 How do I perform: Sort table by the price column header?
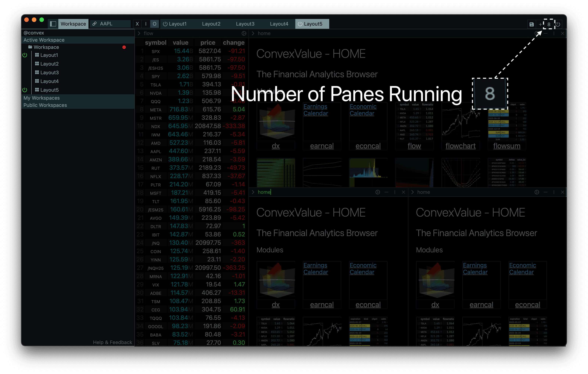coord(208,43)
